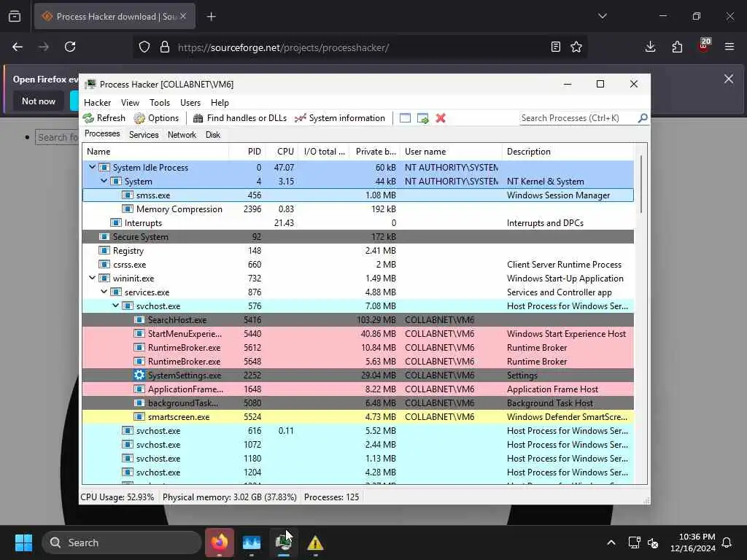Viewport: 747px width, 560px height.
Task: Click the taskbar Search box
Action: 122,542
